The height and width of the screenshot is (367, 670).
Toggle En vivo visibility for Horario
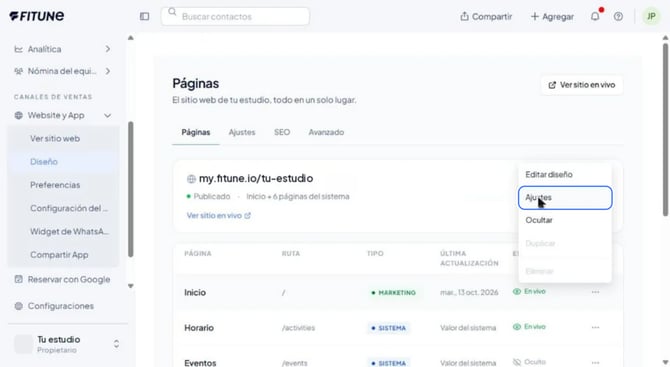click(x=529, y=326)
